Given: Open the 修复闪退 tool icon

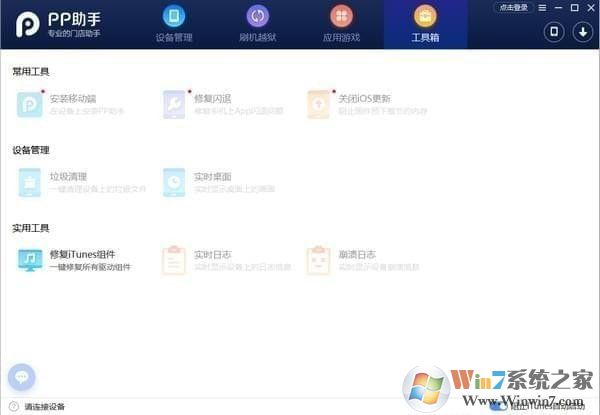Looking at the screenshot, I should [174, 104].
